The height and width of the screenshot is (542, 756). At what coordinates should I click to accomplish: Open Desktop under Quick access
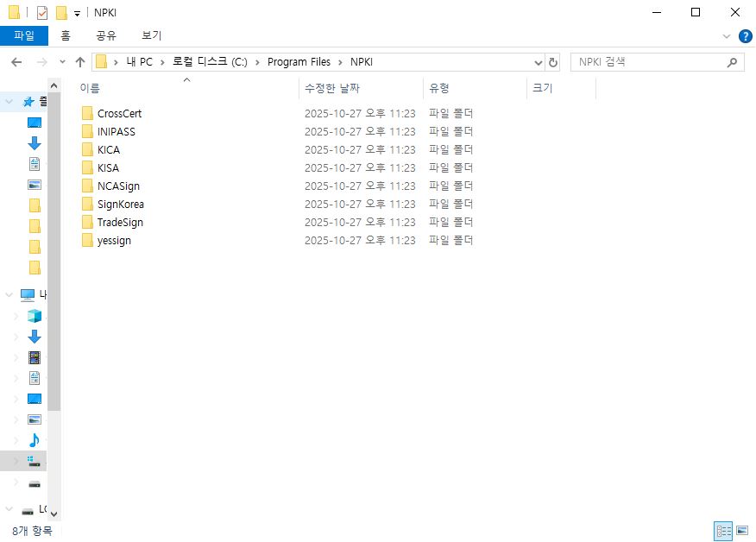point(35,123)
